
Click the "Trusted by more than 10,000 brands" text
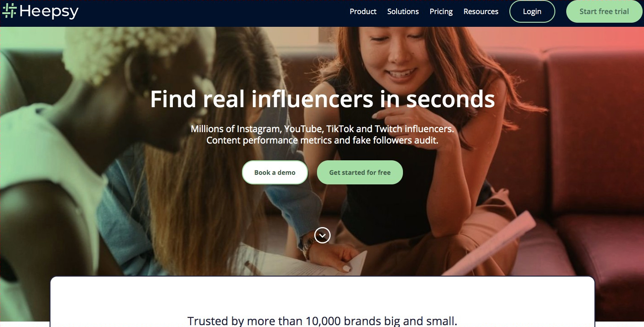click(322, 321)
